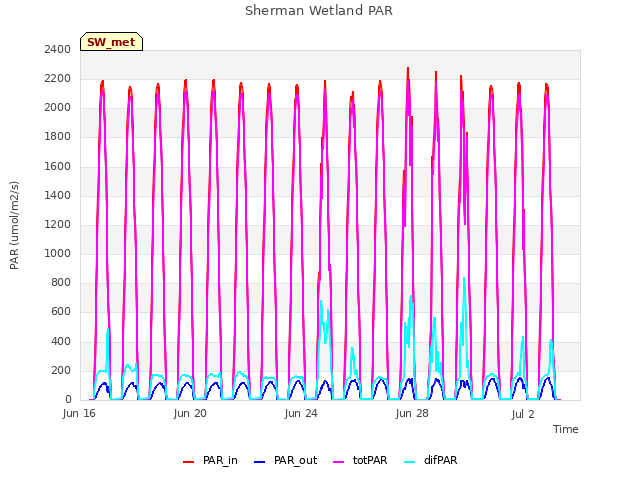This screenshot has width=640, height=480.
Task: Toggle the difPAR legend entry
Action: (431, 461)
